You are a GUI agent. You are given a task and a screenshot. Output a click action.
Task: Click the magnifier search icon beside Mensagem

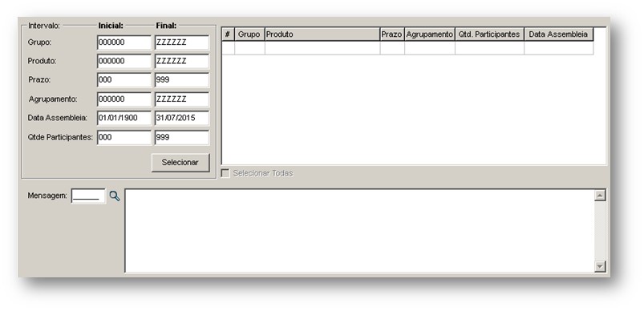point(115,196)
